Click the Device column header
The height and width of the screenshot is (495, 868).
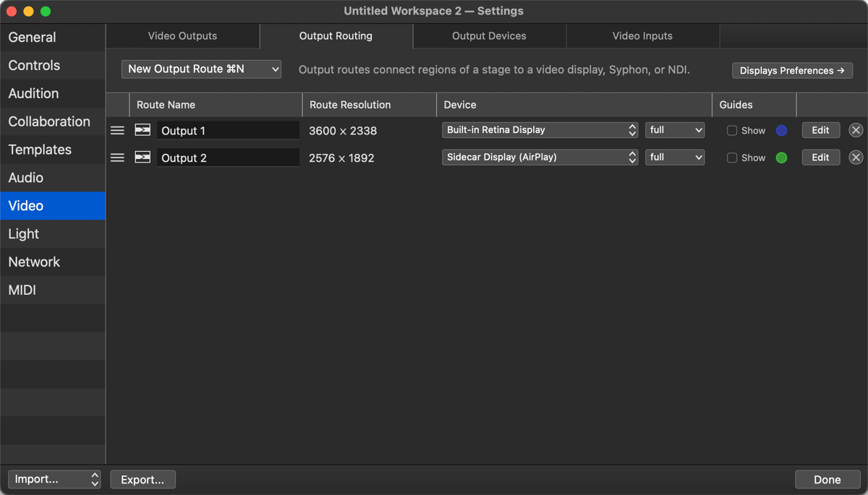pos(574,105)
